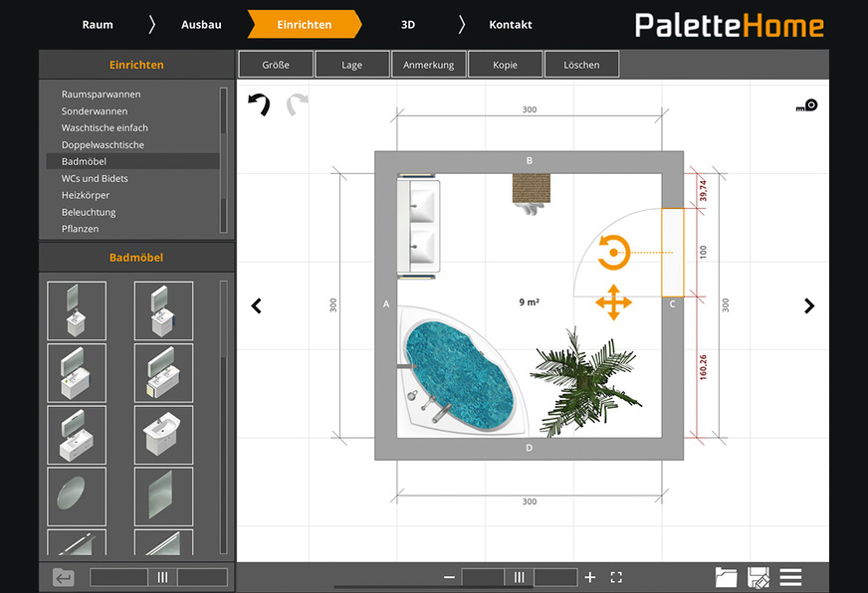
Task: Go to previous wall view arrow
Action: pyautogui.click(x=256, y=306)
